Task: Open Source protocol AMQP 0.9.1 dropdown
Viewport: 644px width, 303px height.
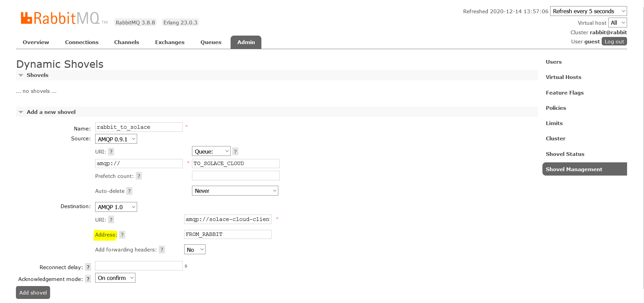Action: (116, 139)
